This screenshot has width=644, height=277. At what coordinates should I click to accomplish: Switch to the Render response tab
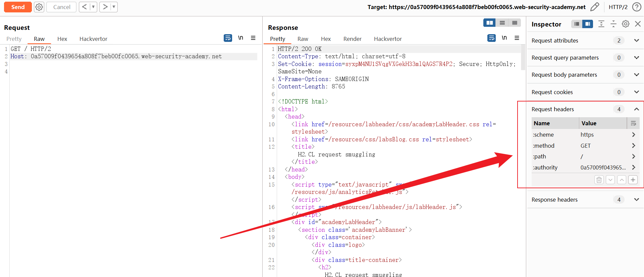pos(352,39)
